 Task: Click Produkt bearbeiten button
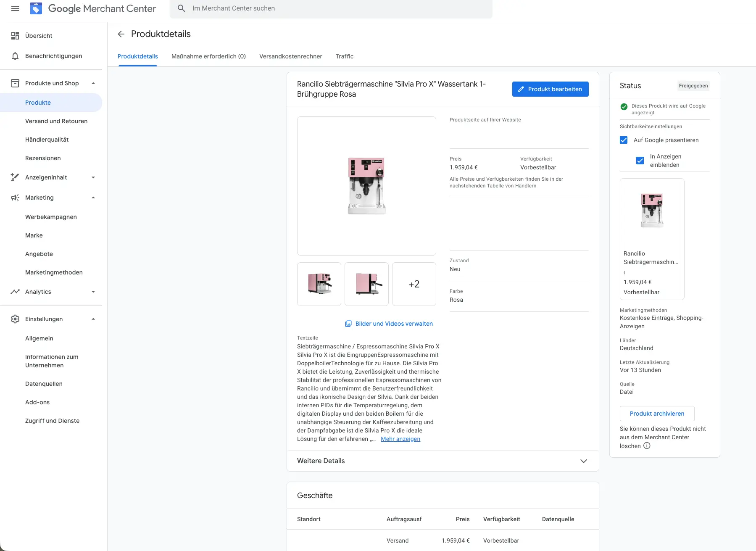pos(550,89)
